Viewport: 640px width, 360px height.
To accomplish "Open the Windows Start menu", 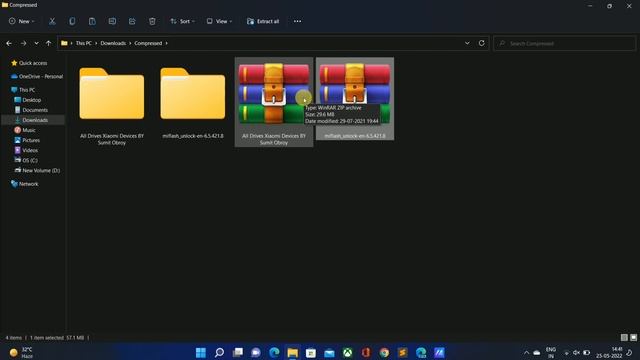I will click(x=201, y=353).
